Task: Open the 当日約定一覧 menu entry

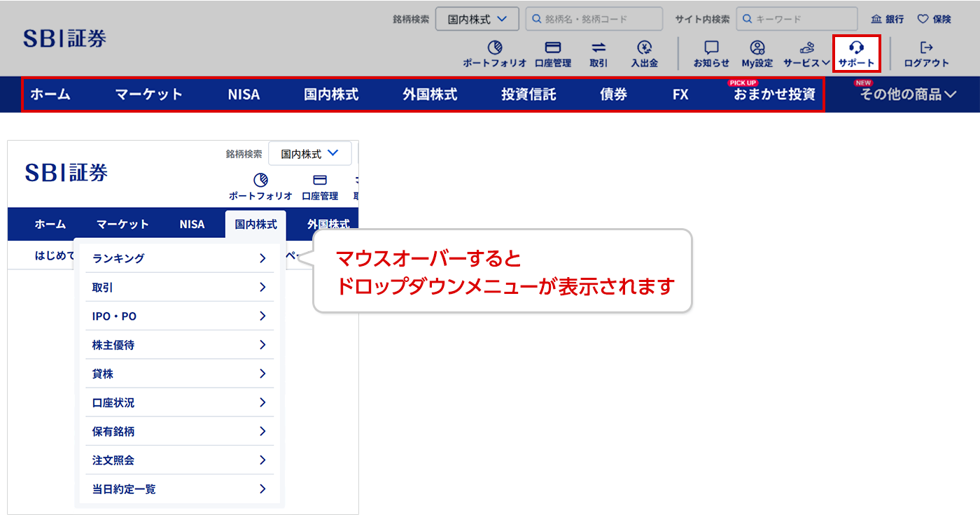Action: [x=180, y=489]
